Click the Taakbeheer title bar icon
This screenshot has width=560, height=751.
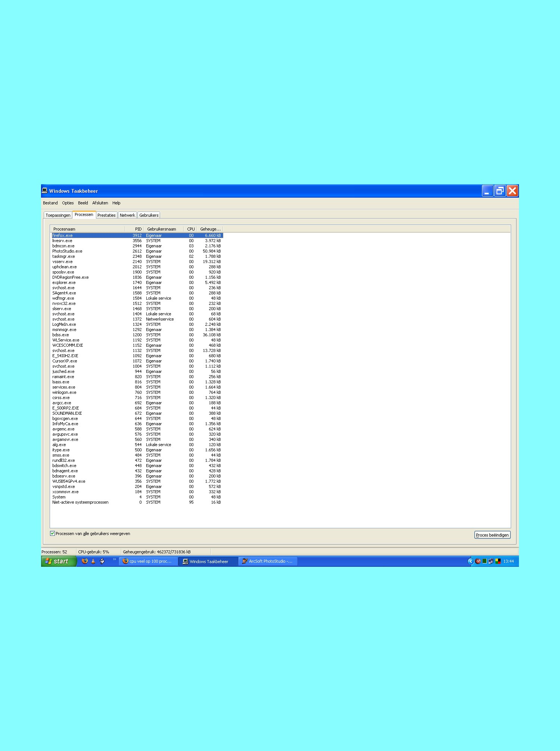[x=44, y=191]
